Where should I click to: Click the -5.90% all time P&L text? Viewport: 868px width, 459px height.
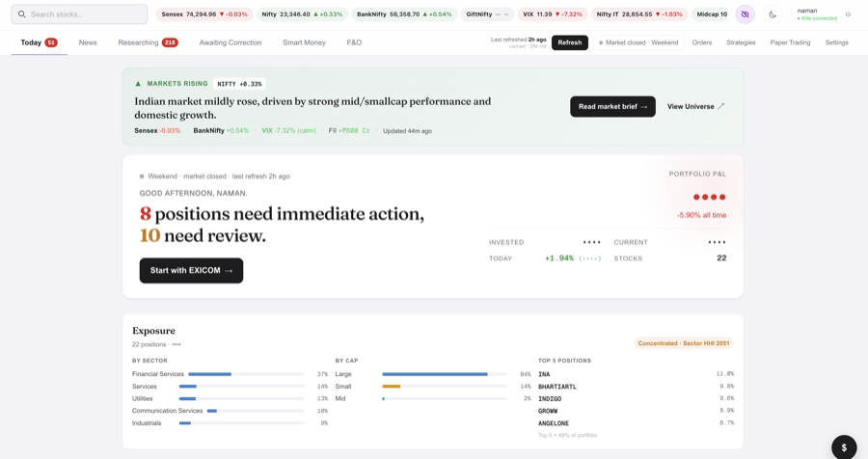(701, 215)
